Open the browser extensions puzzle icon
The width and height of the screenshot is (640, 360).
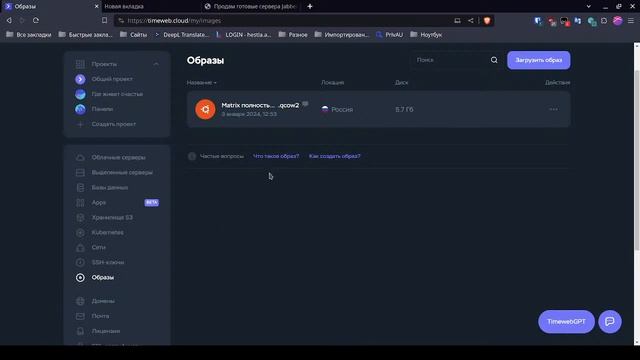[604, 20]
